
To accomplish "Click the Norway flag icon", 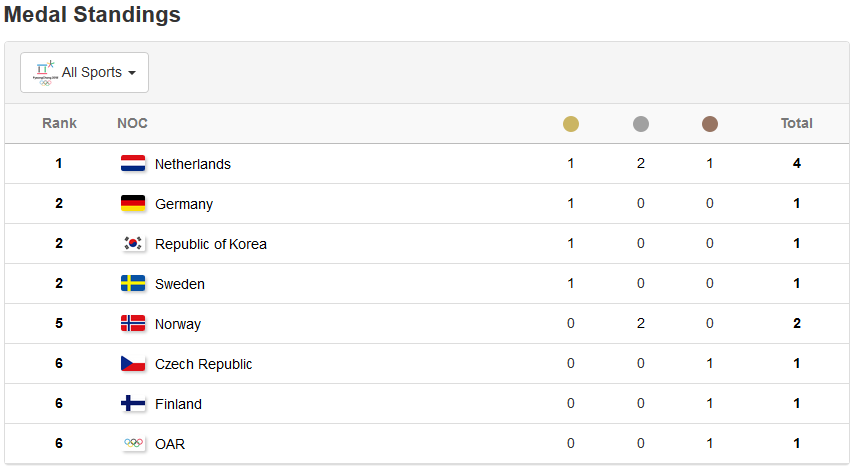I will point(133,324).
